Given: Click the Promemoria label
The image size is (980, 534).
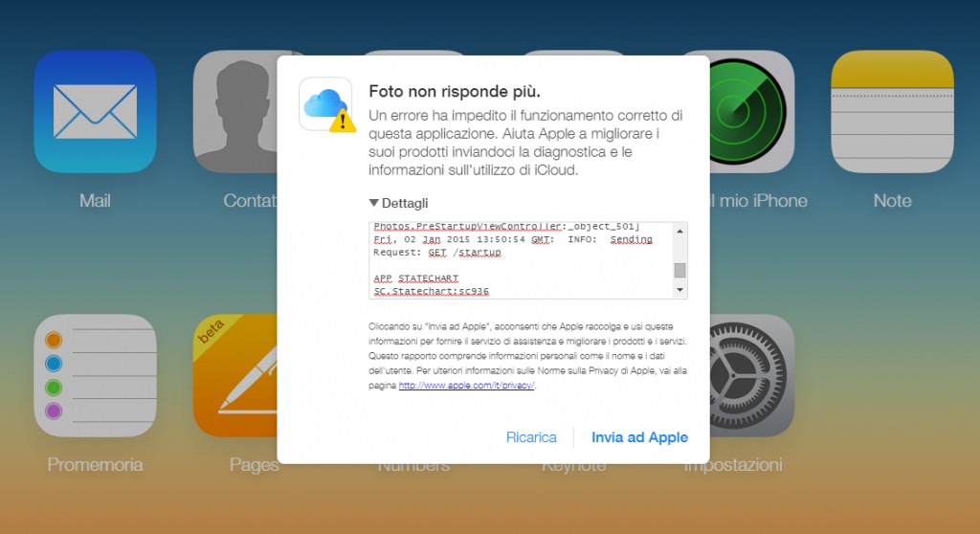Looking at the screenshot, I should (x=95, y=464).
